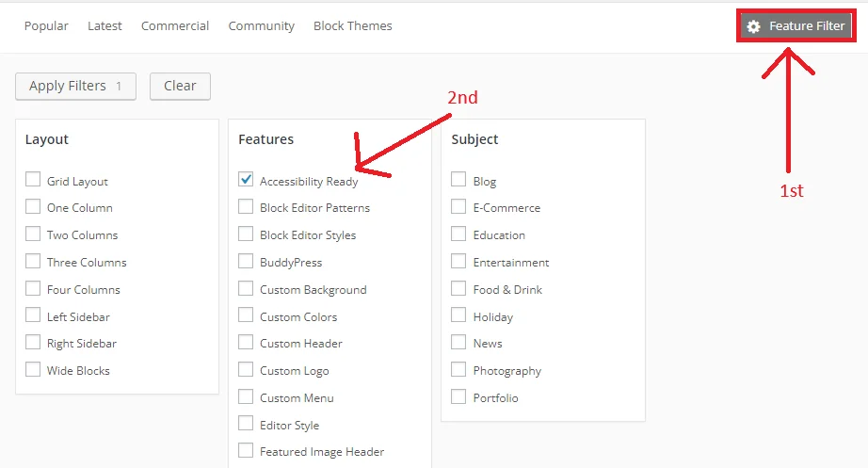
Task: Select the Right Sidebar layout checkbox
Action: click(x=33, y=343)
